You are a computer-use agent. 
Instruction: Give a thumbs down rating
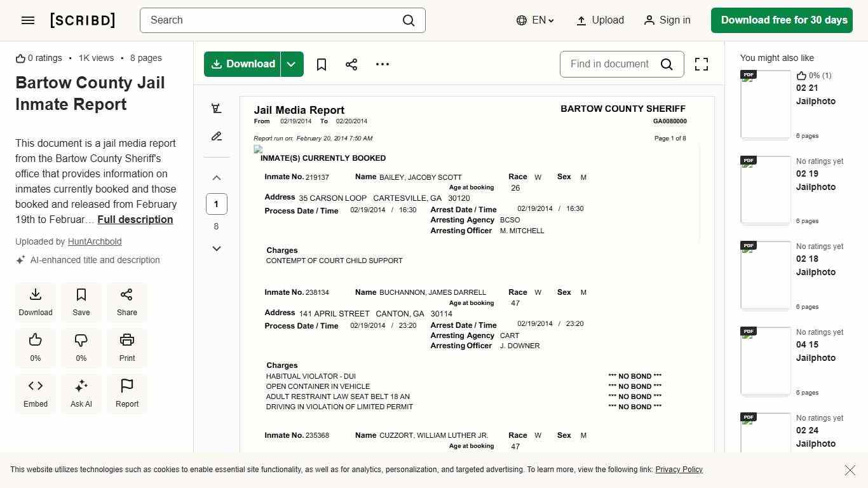pos(81,348)
